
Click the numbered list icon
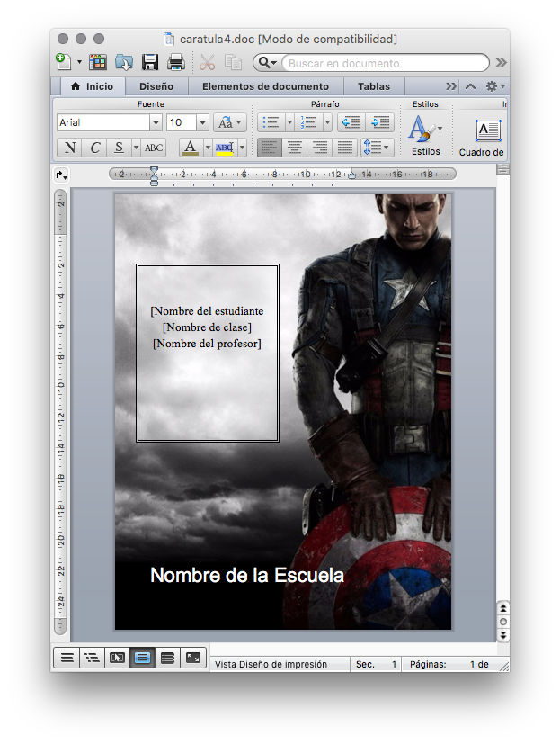pos(308,122)
